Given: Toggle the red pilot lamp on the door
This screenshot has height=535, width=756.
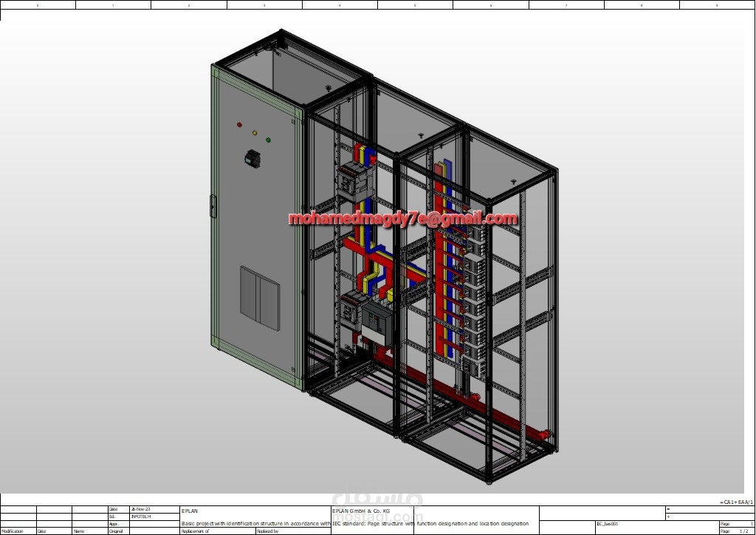Looking at the screenshot, I should point(239,125).
